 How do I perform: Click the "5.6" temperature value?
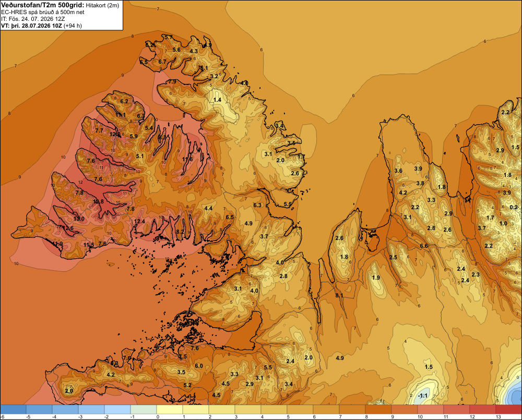point(176,50)
